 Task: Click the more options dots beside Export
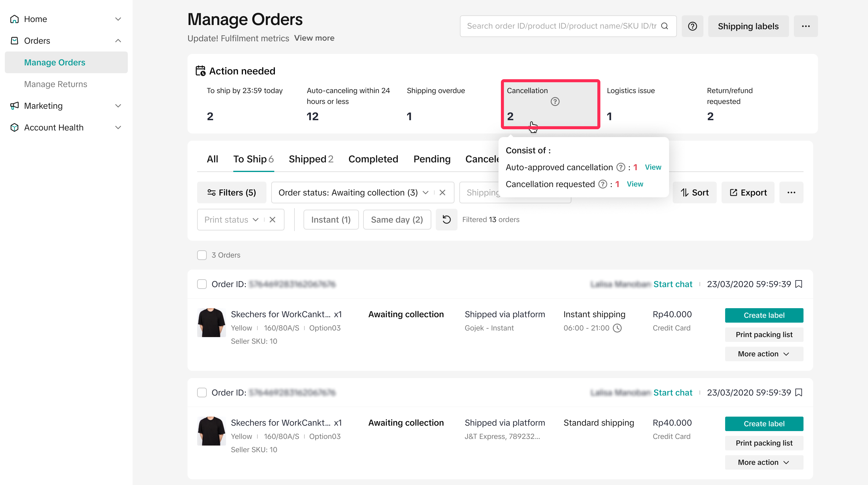point(791,192)
